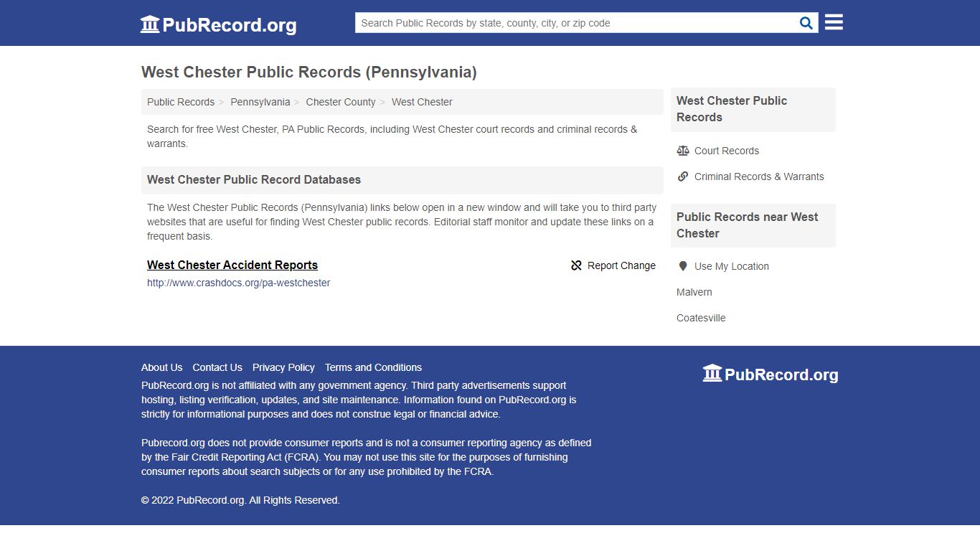Click the header PubRecord.org logo text
Viewport: 980px width, 551px height.
tap(230, 25)
